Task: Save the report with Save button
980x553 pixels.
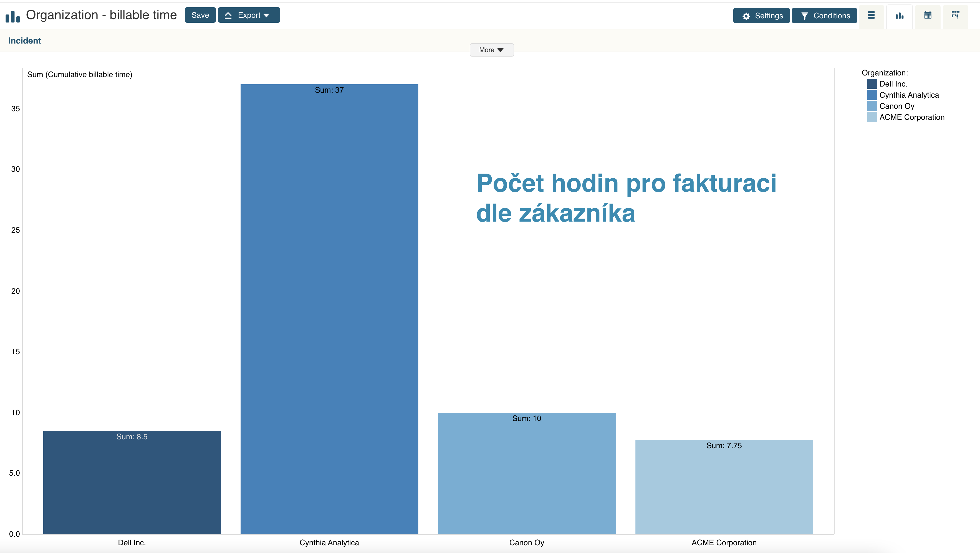Action: (x=200, y=15)
